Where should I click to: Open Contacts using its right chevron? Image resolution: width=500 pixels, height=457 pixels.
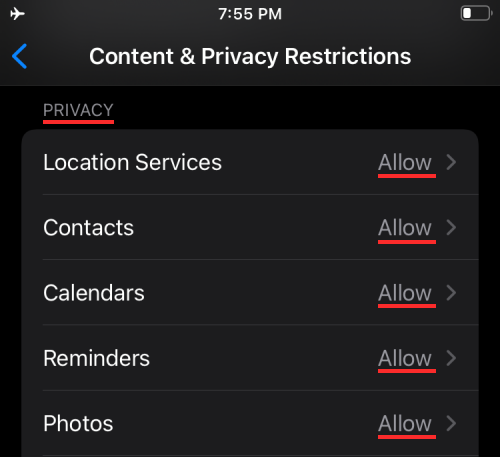451,228
